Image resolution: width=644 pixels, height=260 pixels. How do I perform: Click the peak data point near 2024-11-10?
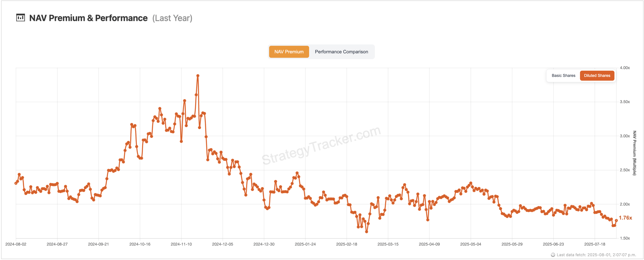coord(198,75)
